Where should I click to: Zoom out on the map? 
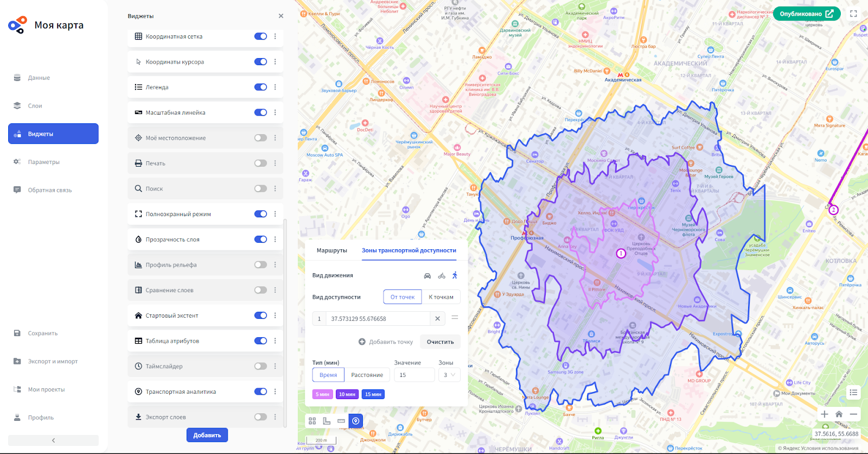[x=853, y=414]
